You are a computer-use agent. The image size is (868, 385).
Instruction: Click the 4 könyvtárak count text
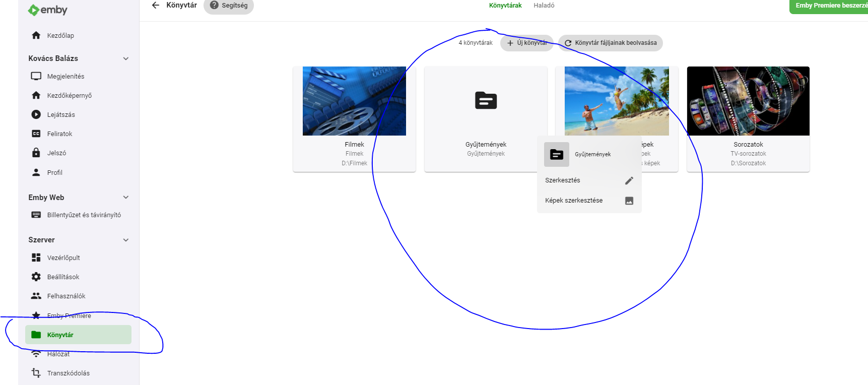(x=476, y=43)
